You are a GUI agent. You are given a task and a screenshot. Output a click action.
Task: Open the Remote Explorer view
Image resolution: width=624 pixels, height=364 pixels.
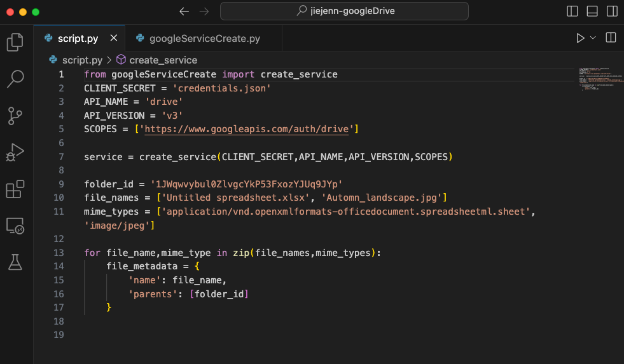pyautogui.click(x=15, y=226)
